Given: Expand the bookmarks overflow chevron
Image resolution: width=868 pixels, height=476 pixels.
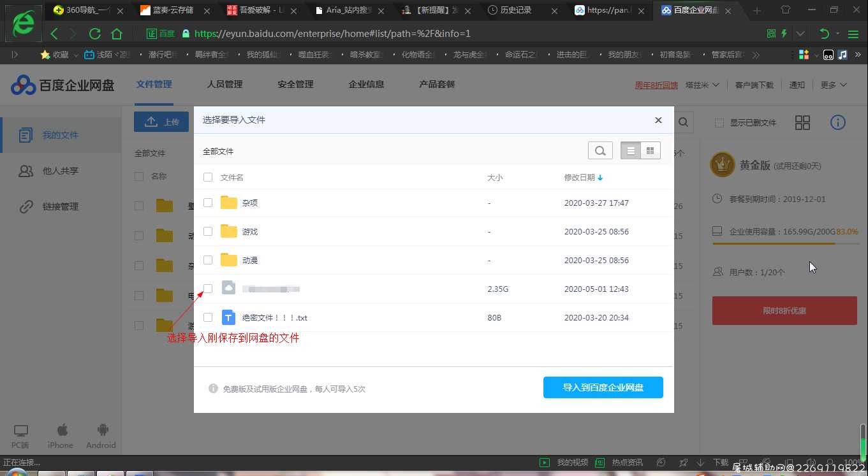Looking at the screenshot, I should 756,55.
